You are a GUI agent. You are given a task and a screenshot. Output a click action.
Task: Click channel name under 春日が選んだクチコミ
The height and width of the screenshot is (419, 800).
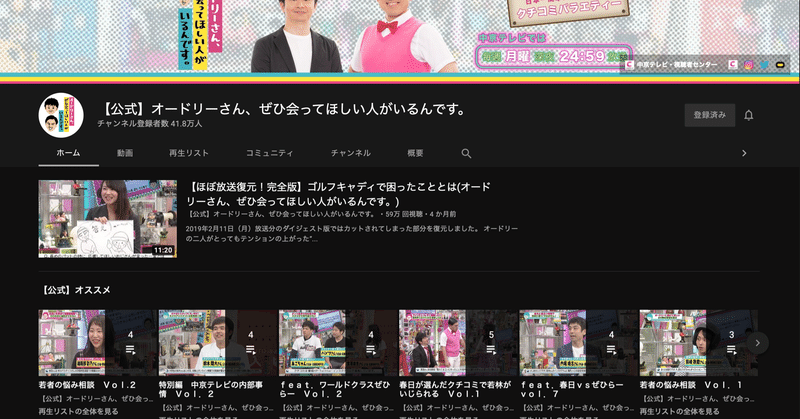click(456, 408)
